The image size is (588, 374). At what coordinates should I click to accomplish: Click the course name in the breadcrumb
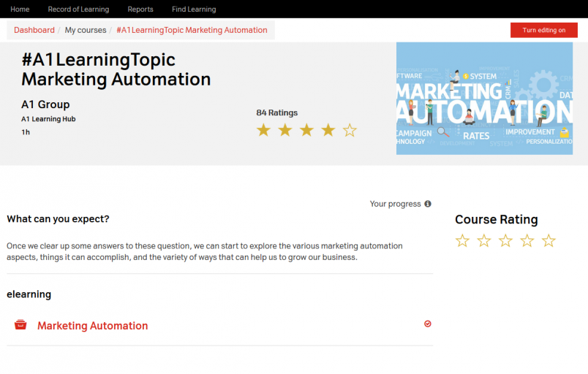(x=192, y=30)
